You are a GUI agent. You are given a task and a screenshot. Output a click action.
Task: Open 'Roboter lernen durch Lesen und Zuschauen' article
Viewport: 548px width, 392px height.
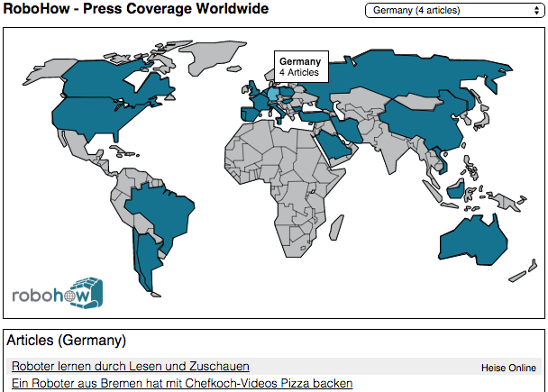(x=131, y=367)
